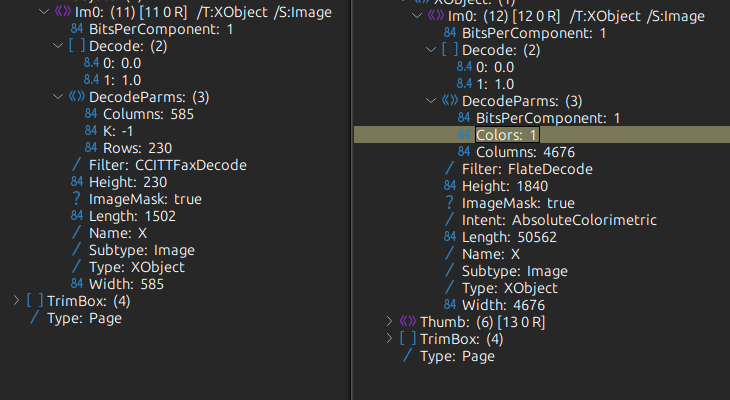Expand the Thumb (6) node
The width and height of the screenshot is (730, 400).
click(391, 321)
